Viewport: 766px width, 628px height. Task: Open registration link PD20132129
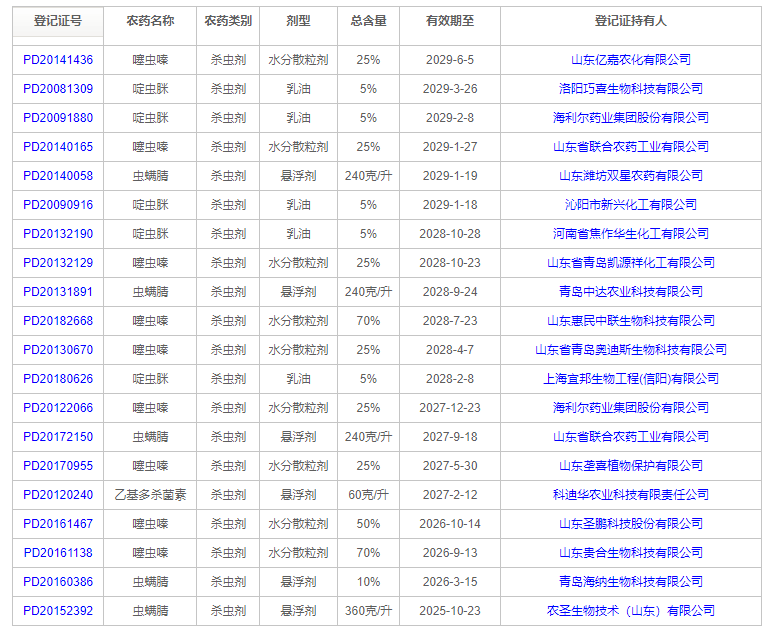[x=58, y=263]
